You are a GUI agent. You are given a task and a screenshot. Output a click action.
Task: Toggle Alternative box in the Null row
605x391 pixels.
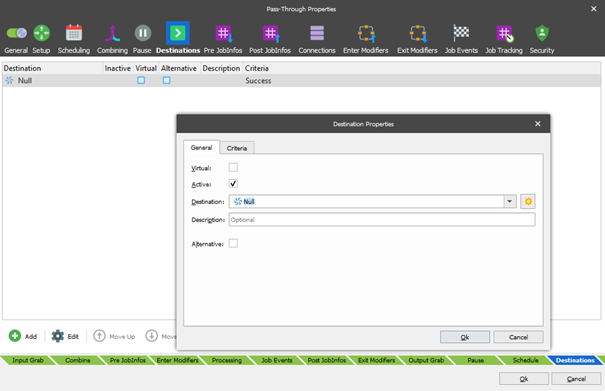pos(166,80)
